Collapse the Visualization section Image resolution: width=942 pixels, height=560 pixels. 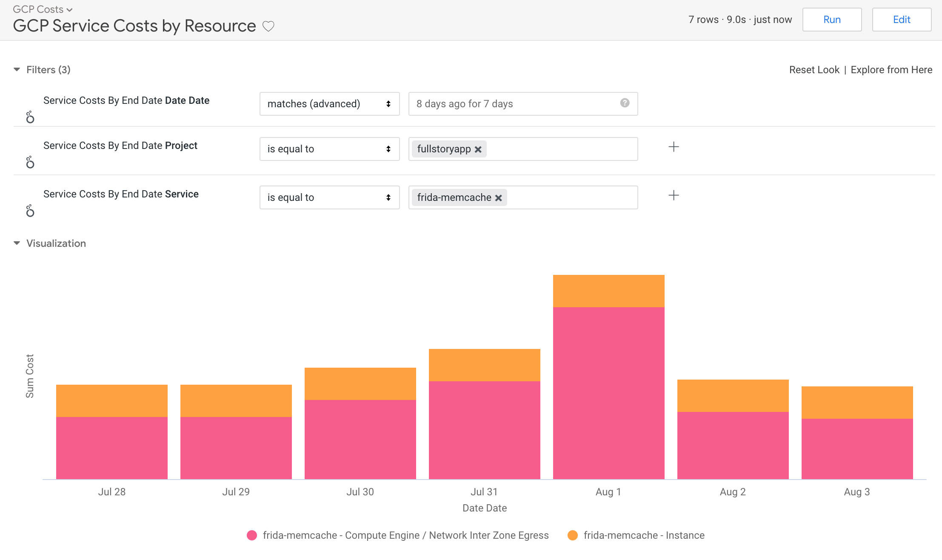click(16, 243)
